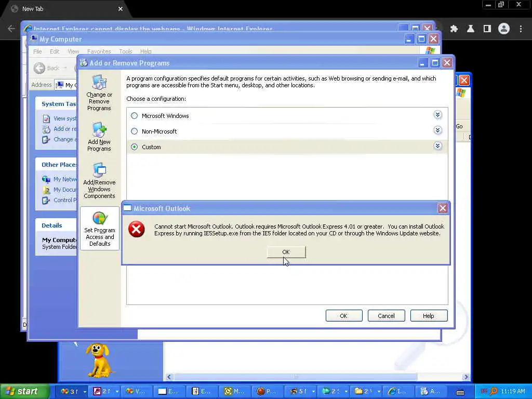This screenshot has height=399, width=532.
Task: Click Cancel in Add or Remove Programs
Action: (x=386, y=316)
